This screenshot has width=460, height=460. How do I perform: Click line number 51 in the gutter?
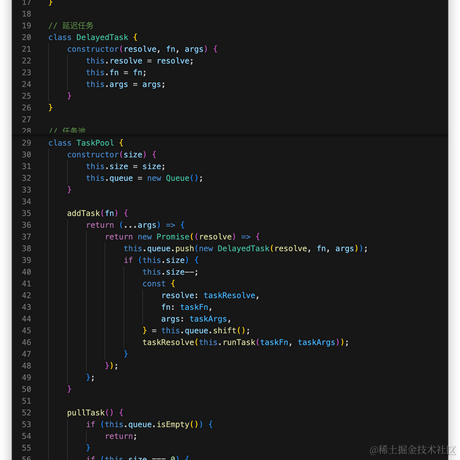(27, 401)
